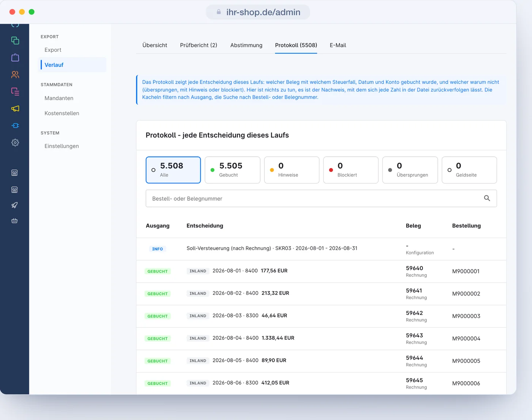532x420 pixels.
Task: Click the ihr-shop.de/admin address bar
Action: [x=258, y=12]
